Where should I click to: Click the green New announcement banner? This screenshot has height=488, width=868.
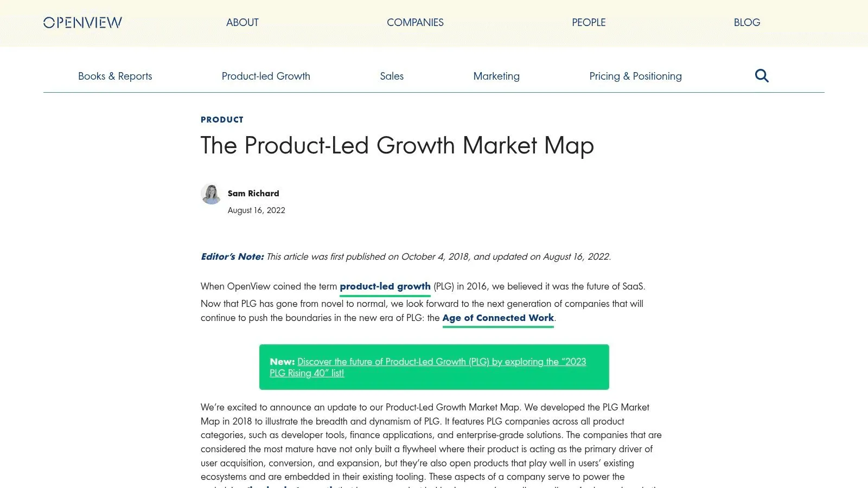[434, 367]
